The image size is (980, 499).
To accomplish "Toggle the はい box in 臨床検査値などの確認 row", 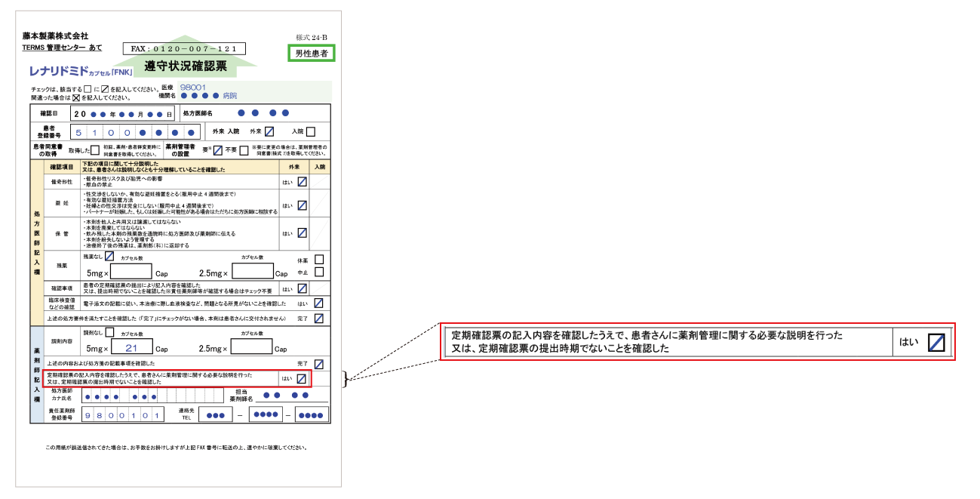I will click(318, 303).
